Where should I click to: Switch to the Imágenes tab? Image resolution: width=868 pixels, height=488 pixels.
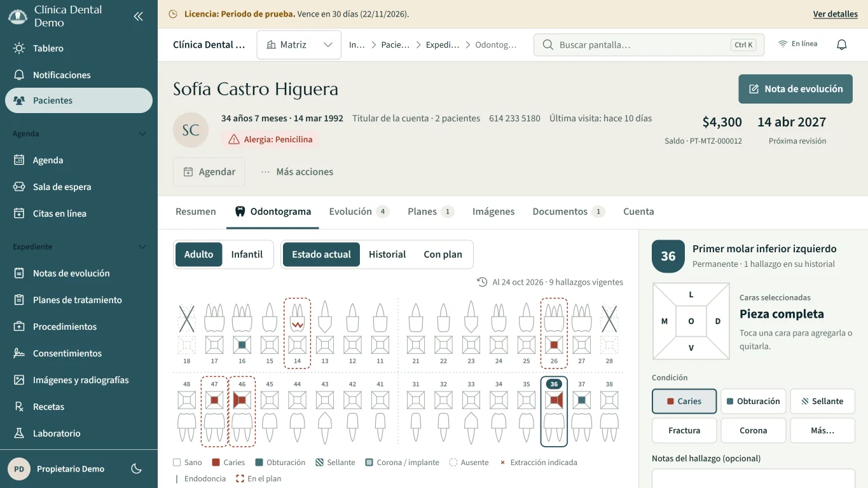coord(493,212)
